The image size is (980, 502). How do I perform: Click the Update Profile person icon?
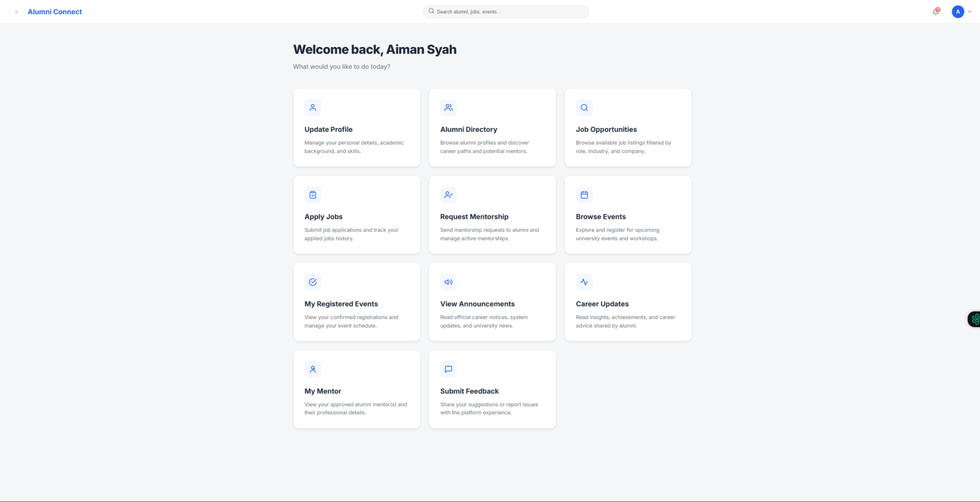[312, 108]
